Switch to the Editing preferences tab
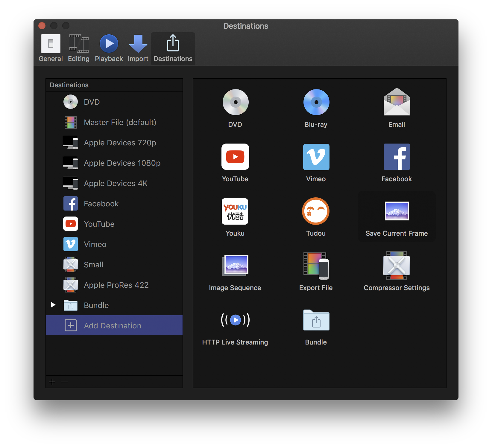Screen dimensions: 492x448 click(x=79, y=48)
